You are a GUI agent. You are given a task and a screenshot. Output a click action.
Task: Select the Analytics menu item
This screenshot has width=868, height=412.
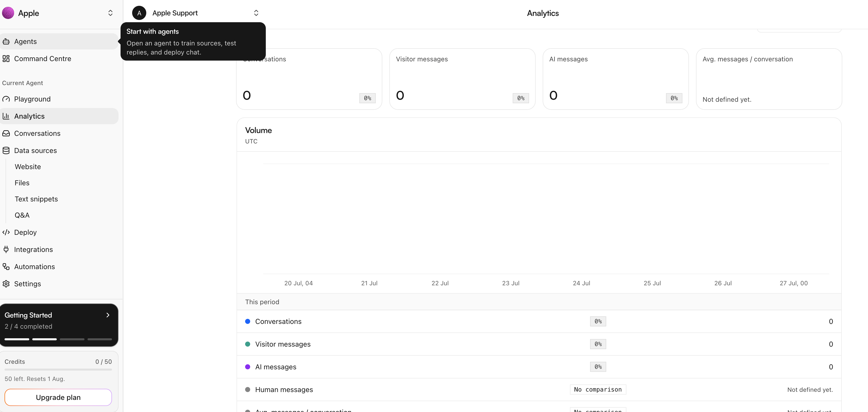point(59,116)
